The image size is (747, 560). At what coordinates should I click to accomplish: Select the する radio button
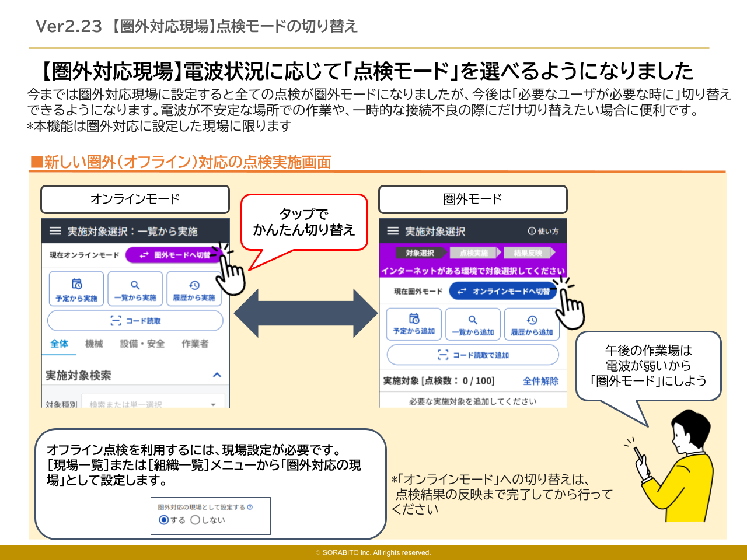[164, 520]
